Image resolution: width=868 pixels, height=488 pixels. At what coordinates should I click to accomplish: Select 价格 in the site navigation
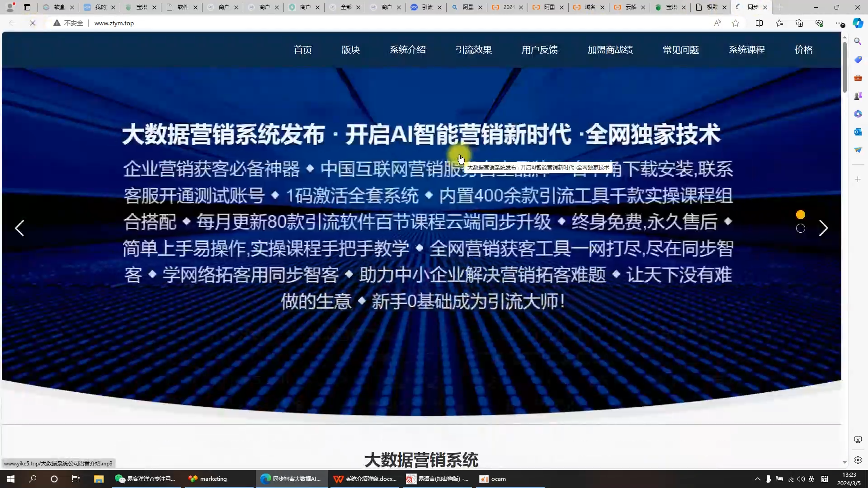click(x=803, y=50)
